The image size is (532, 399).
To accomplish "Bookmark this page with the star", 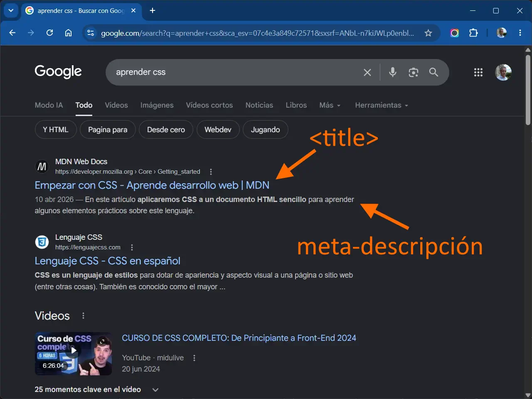I will coord(428,33).
